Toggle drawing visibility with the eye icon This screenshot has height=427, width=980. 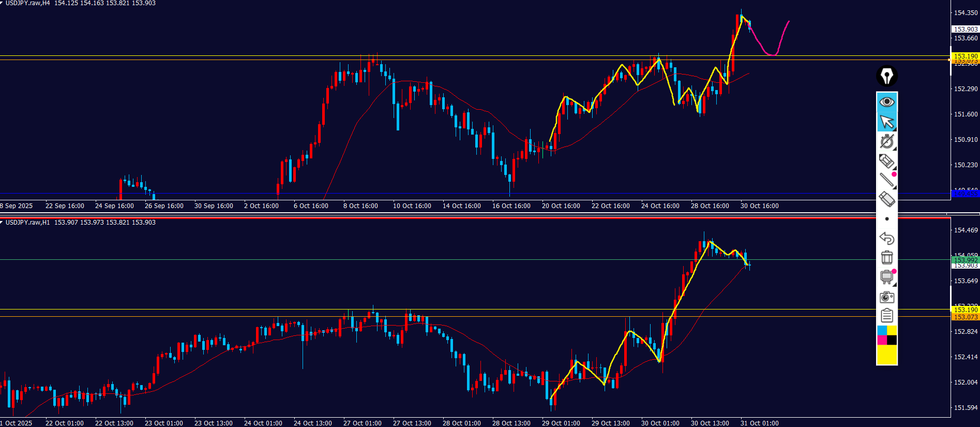point(886,102)
